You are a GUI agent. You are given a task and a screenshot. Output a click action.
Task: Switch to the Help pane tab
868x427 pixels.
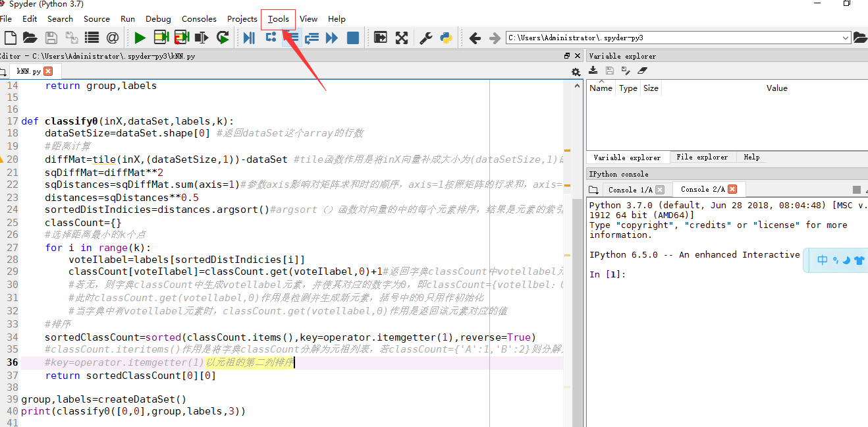[x=751, y=157]
